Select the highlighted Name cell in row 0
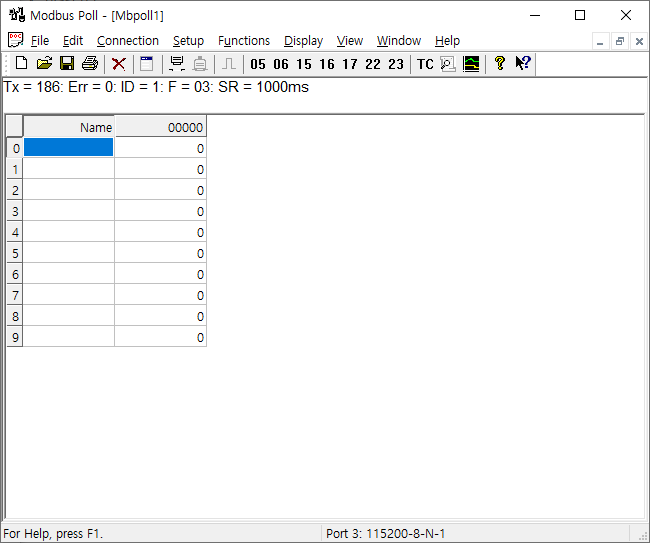 click(x=68, y=147)
